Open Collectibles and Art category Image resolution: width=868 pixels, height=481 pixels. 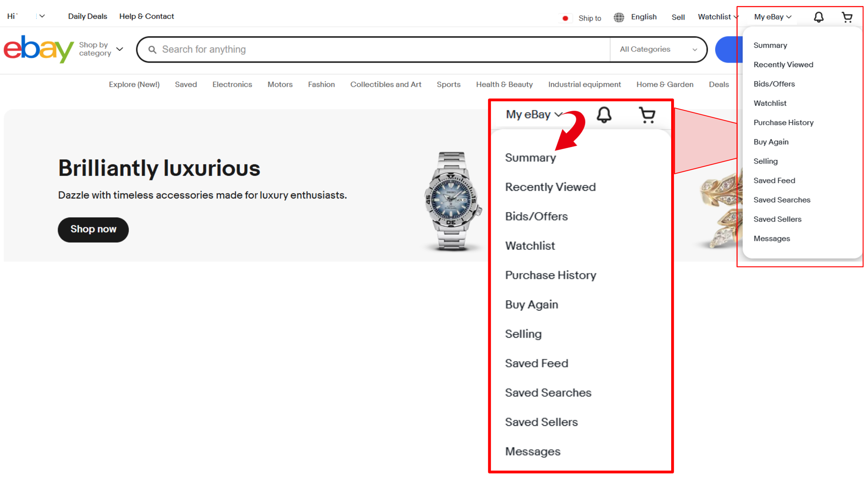[386, 84]
